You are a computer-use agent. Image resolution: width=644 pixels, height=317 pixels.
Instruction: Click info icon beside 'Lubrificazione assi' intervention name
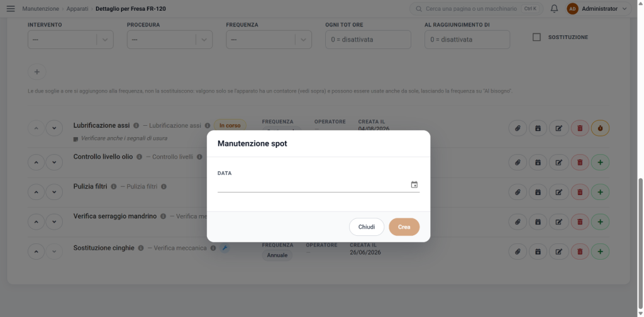[x=136, y=125]
